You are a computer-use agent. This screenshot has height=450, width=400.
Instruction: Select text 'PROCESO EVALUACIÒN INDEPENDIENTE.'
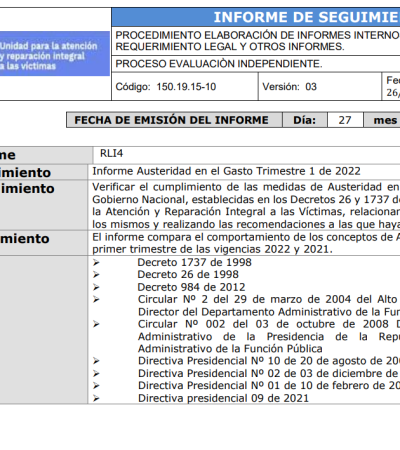pos(219,64)
